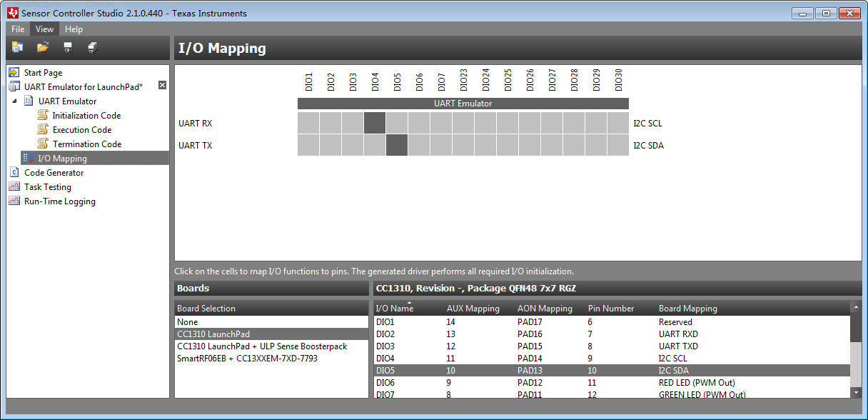This screenshot has width=868, height=420.
Task: Map UART RX to DIO30 cell
Action: (x=618, y=123)
